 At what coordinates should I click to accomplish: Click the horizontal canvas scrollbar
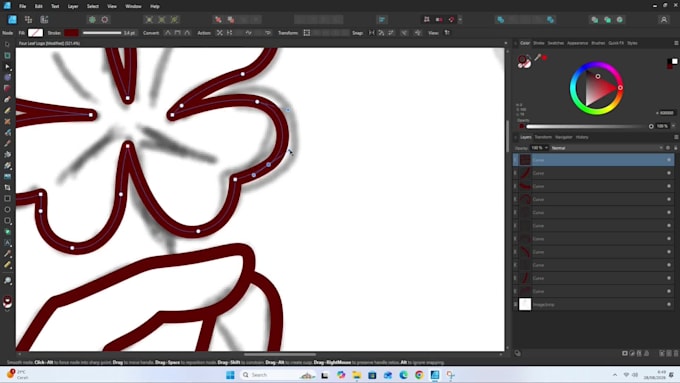[x=280, y=354]
